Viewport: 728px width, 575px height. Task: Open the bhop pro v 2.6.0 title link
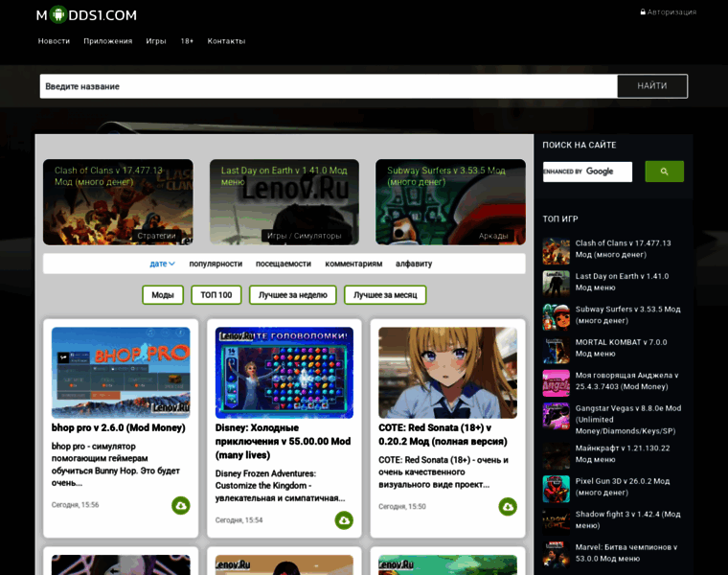[119, 427]
